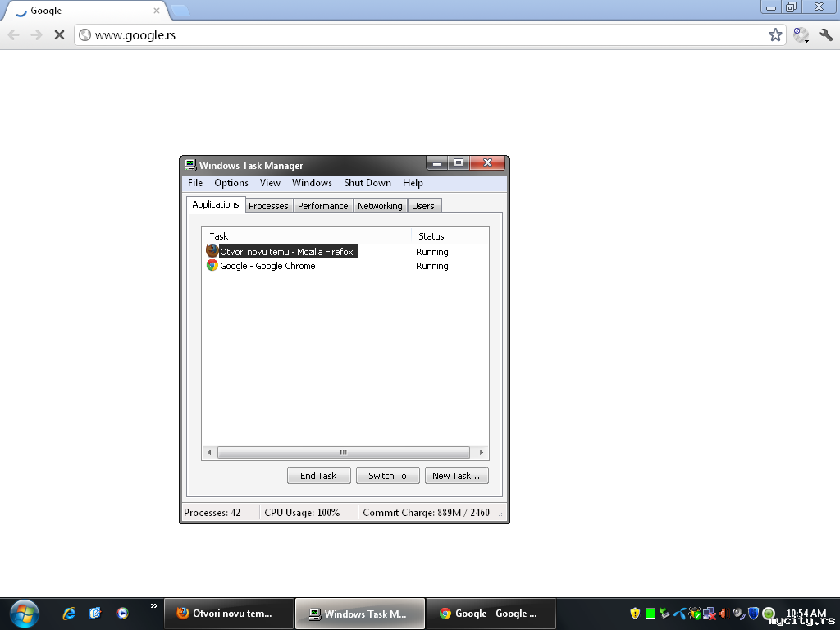Maximize the Windows Task Manager window

(x=459, y=163)
